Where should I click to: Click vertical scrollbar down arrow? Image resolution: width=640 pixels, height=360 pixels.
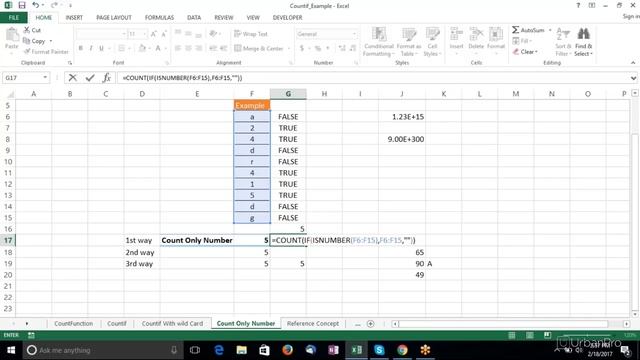click(x=635, y=314)
